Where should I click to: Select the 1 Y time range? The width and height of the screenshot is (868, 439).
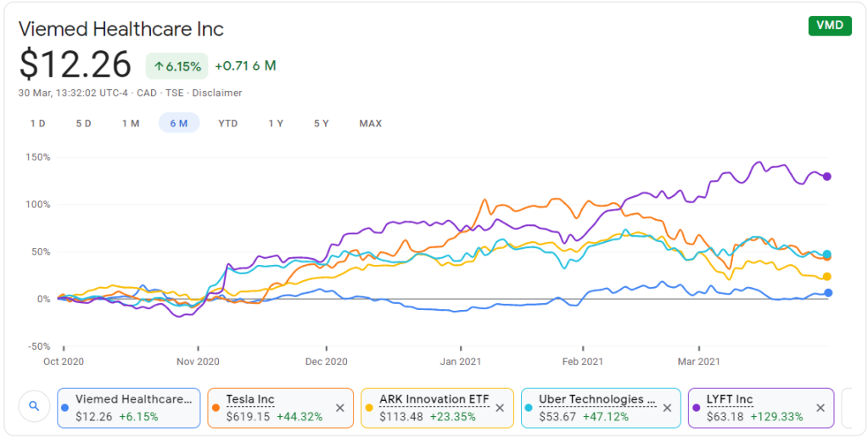coord(276,123)
